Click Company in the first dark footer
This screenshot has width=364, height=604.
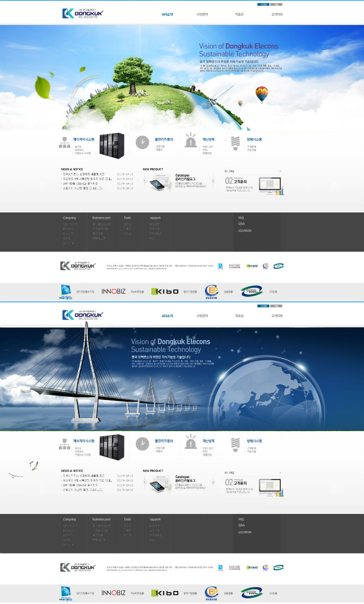point(70,218)
